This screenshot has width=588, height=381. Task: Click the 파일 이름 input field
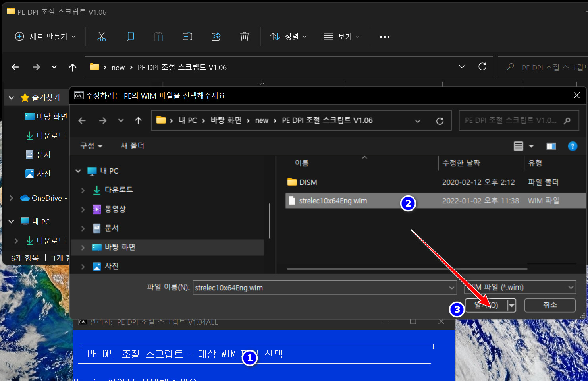321,288
